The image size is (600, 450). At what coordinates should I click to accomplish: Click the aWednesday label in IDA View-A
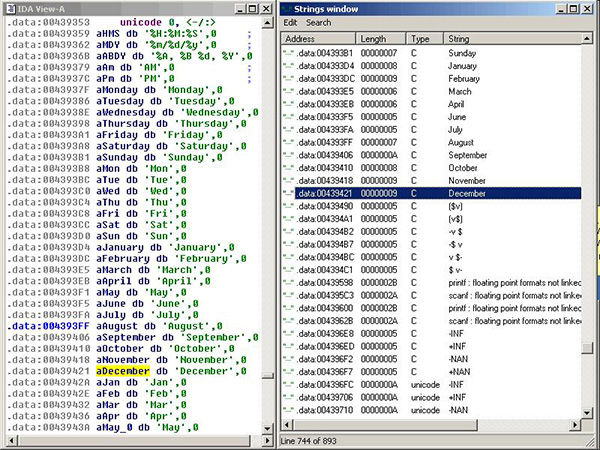126,112
